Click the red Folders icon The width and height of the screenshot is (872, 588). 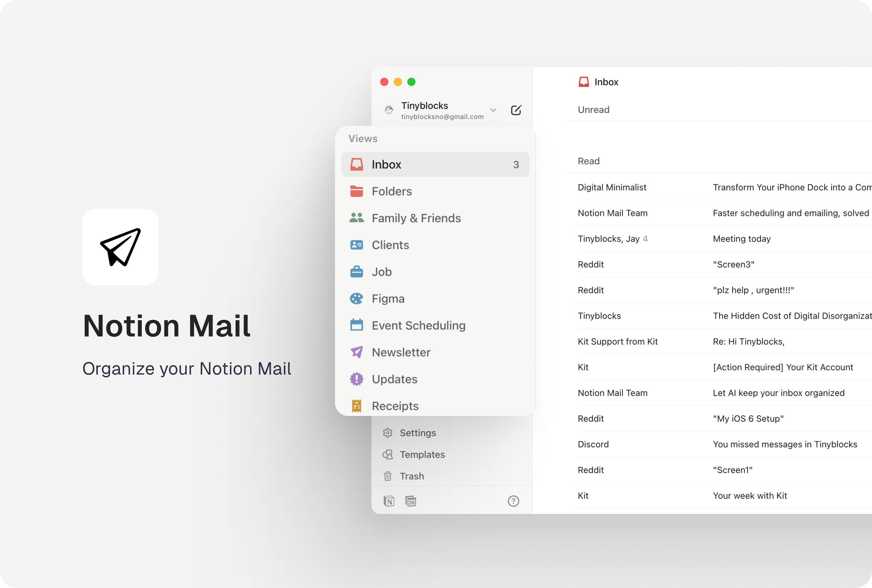[x=356, y=191]
